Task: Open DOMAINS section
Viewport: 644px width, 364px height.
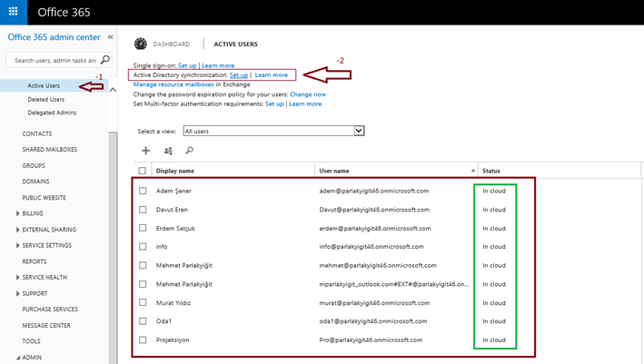Action: 35,182
